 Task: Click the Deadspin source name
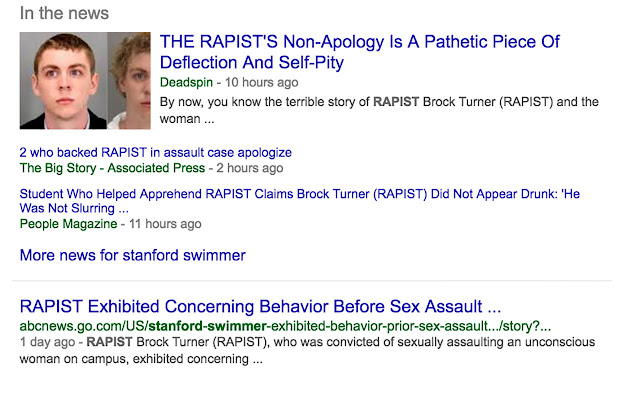(x=188, y=82)
